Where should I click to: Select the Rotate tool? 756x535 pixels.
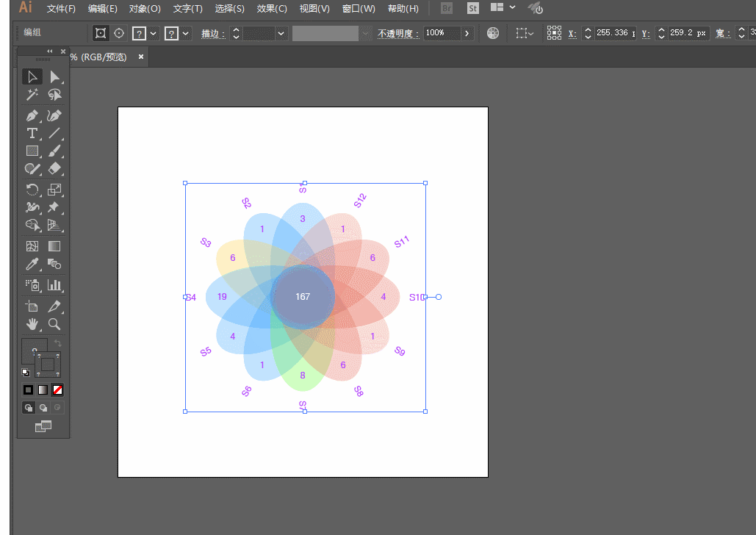pos(32,190)
